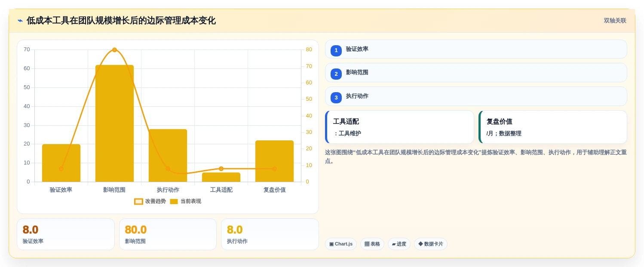Image resolution: width=644 pixels, height=267 pixels.
Task: Click the 复盘价值 x-axis label
Action: 274,190
